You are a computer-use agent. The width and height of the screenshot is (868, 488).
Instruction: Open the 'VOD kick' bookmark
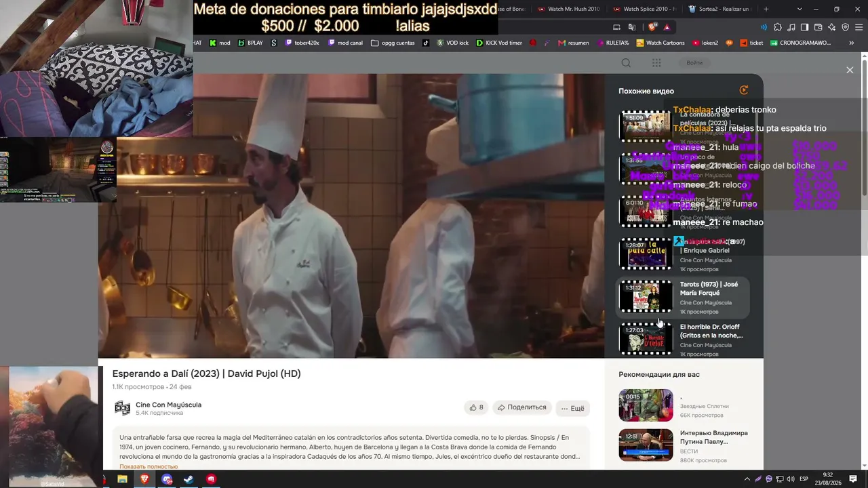click(452, 43)
